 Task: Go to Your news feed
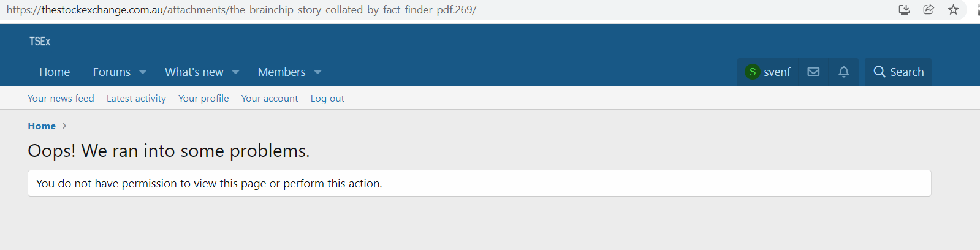61,98
